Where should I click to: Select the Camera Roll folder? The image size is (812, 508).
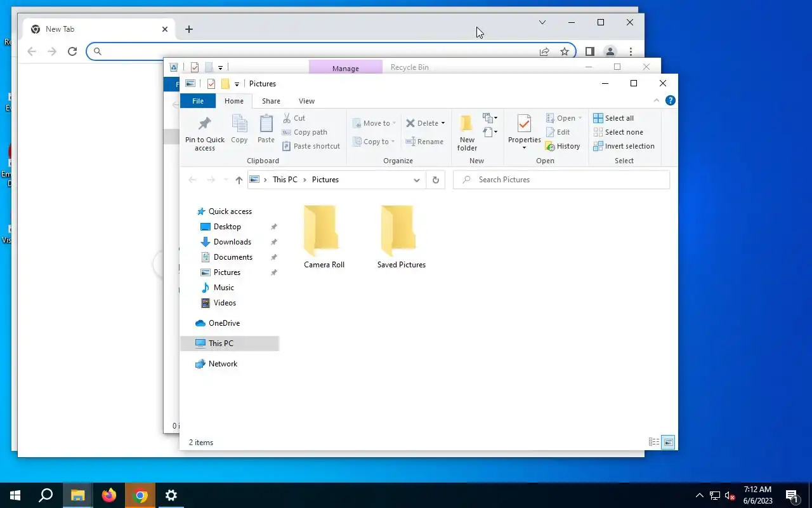point(324,237)
